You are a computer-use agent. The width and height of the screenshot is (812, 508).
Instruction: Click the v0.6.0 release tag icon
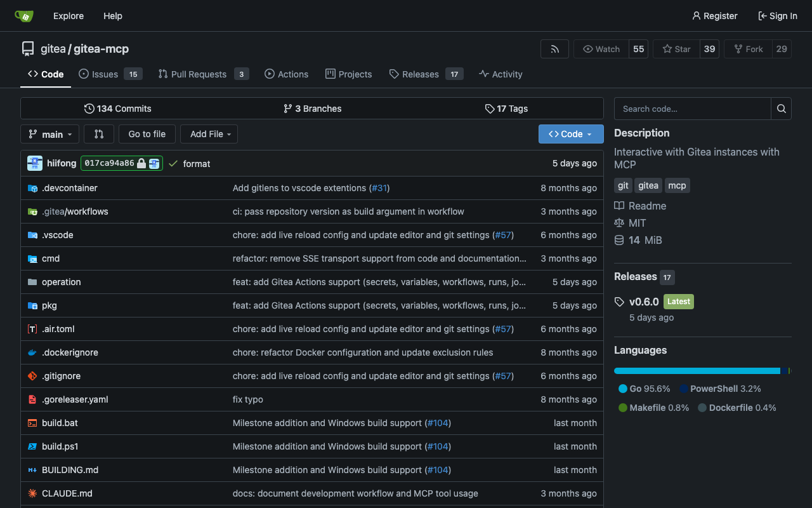pyautogui.click(x=620, y=302)
